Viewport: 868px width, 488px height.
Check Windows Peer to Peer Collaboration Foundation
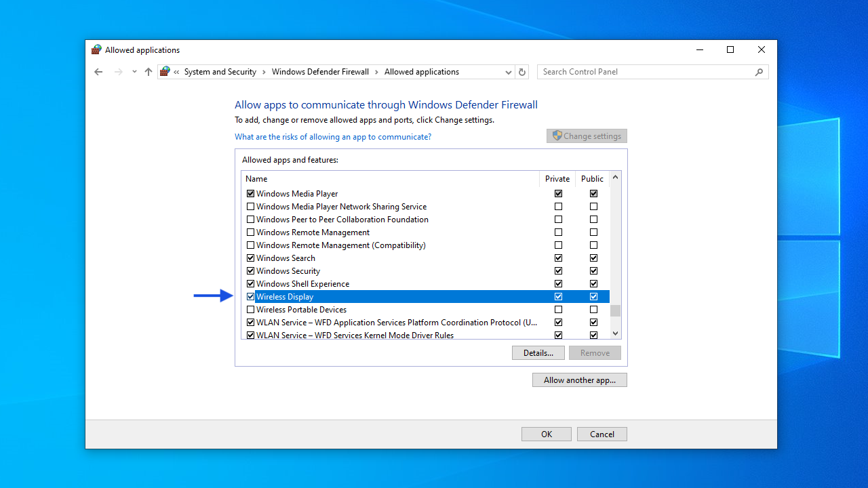251,220
